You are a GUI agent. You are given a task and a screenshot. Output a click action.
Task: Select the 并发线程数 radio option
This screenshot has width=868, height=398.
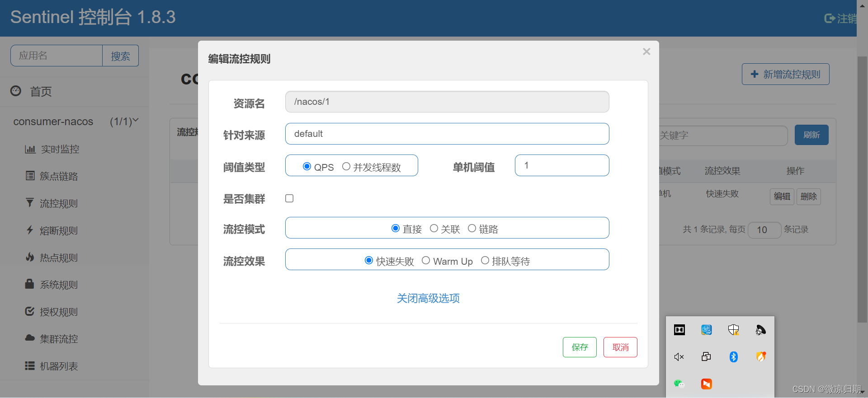pos(346,166)
